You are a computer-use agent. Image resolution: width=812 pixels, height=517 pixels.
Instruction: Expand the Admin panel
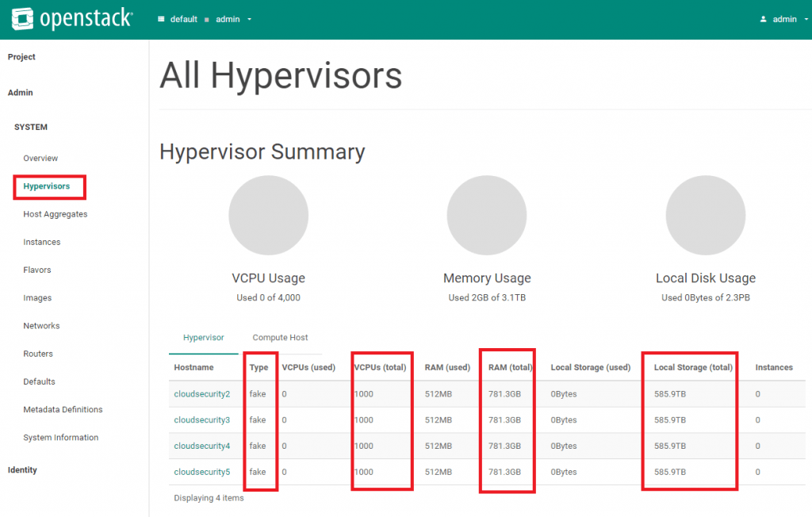point(20,93)
